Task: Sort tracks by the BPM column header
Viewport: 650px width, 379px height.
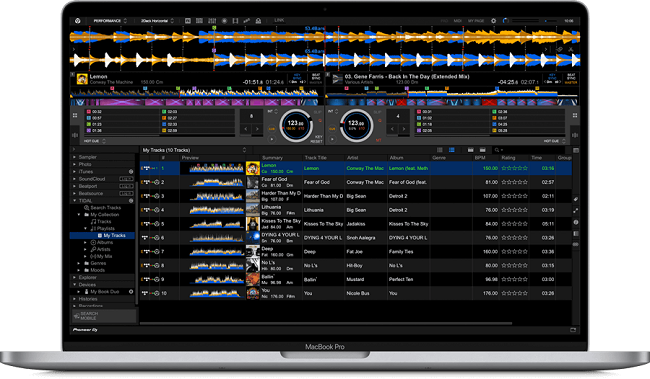Action: 480,158
